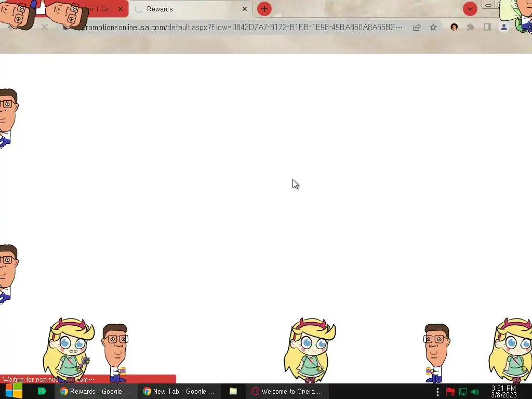This screenshot has height=399, width=532.
Task: Launch the green chat app in taskbar
Action: (42, 391)
